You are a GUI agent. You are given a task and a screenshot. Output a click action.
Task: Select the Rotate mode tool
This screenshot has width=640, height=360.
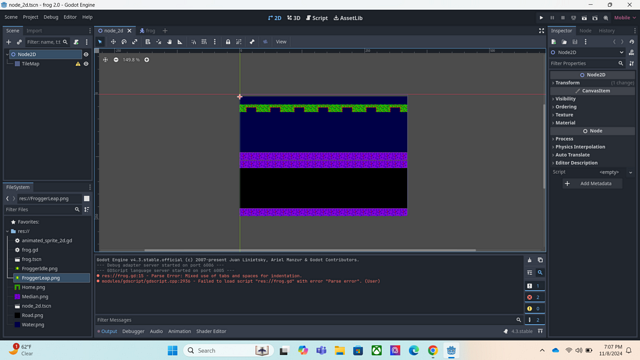pos(124,42)
